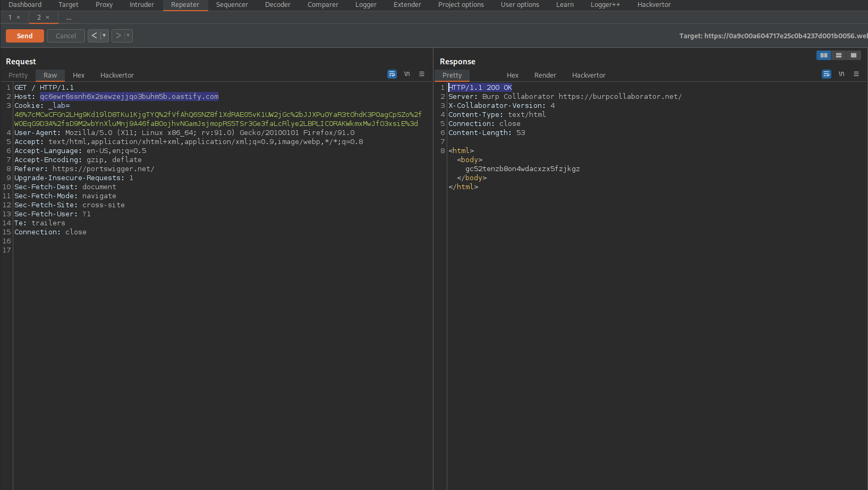The width and height of the screenshot is (868, 490).
Task: Open the Response panel hamburger options menu
Action: coord(856,74)
